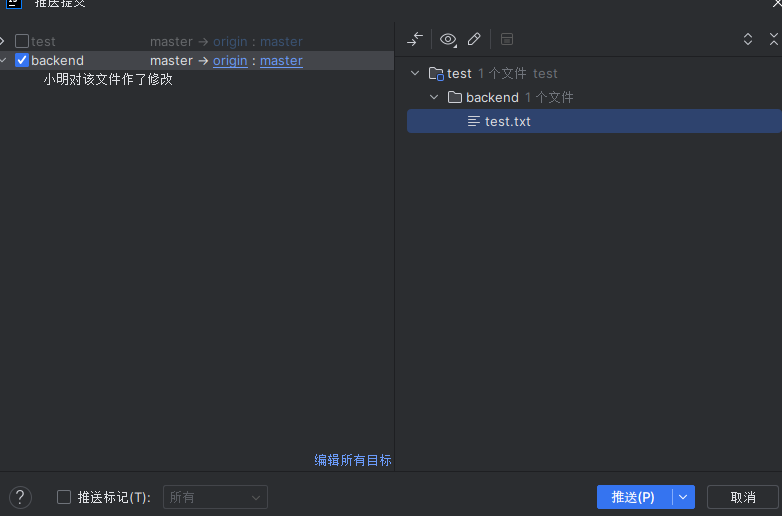Expand all nodes in file tree
This screenshot has height=516, width=782.
(748, 39)
